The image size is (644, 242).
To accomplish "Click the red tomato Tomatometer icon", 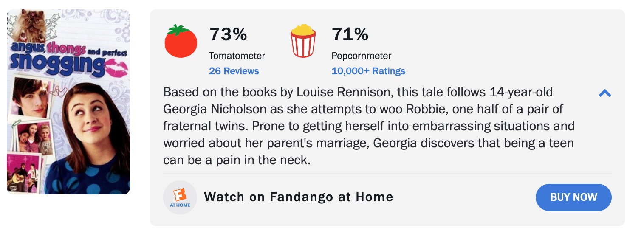I will coord(181,41).
